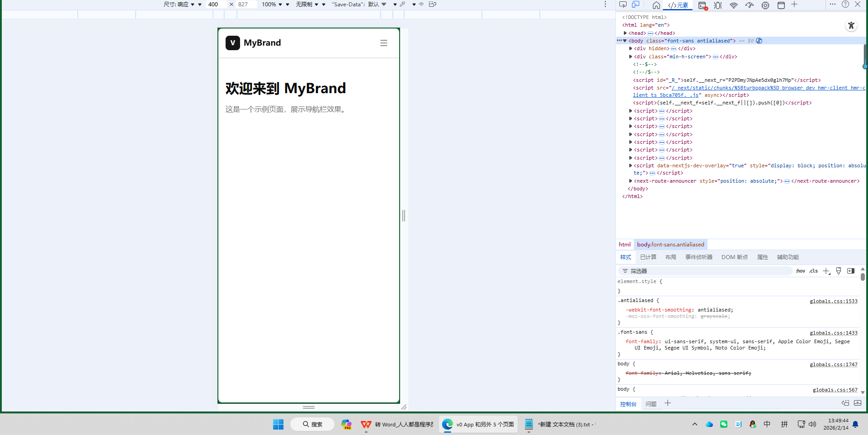Click the accessibility icon beside the DOM tree
The height and width of the screenshot is (435, 868).
tap(851, 25)
